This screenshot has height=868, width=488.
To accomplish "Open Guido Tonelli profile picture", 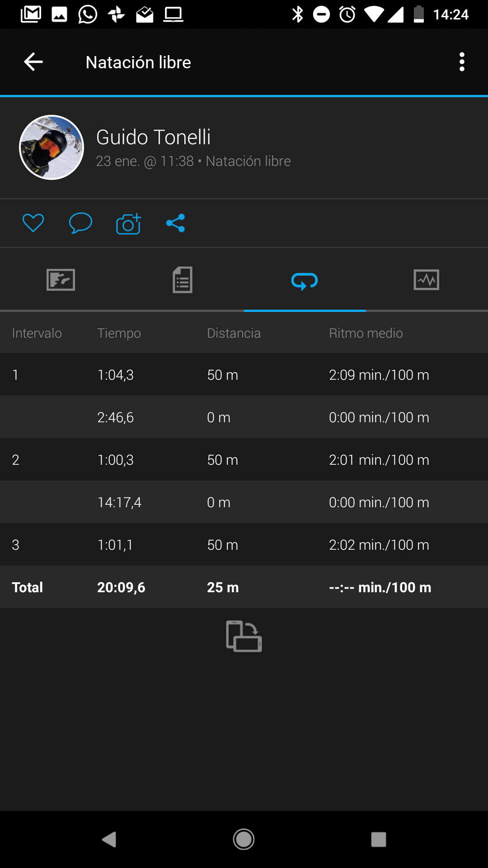I will pos(52,147).
